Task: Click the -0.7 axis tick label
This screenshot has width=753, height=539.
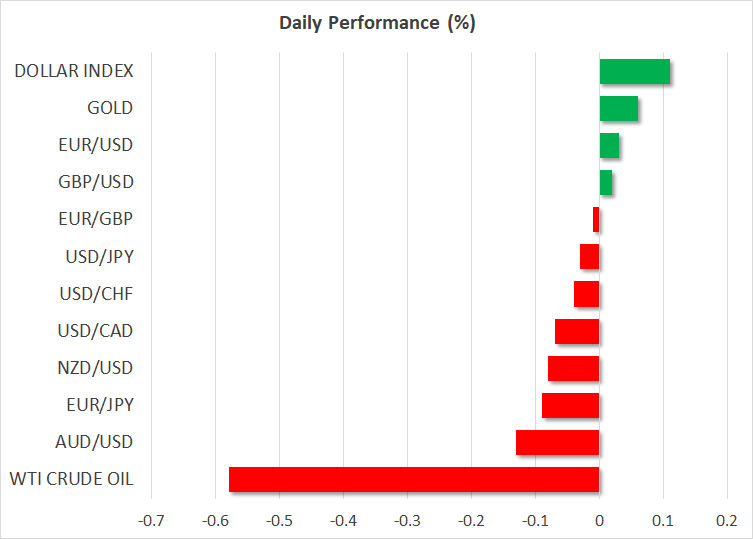Action: pyautogui.click(x=151, y=521)
